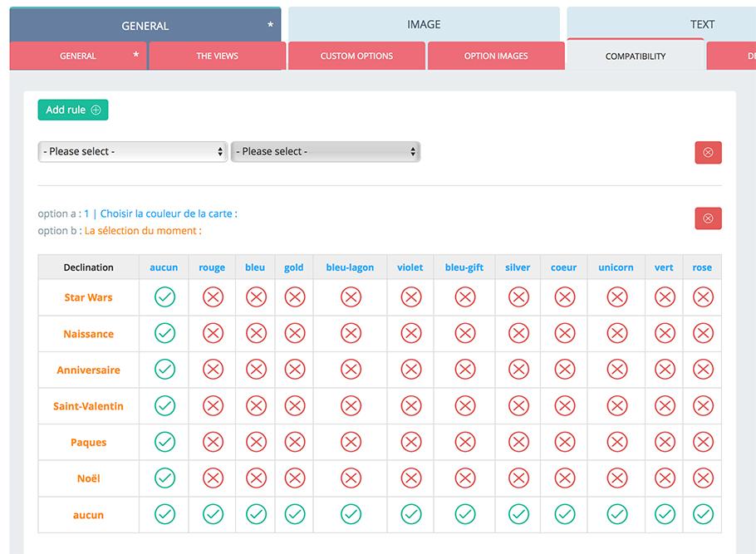
Task: Click Naissance unicorn cross icon
Action: click(x=617, y=333)
